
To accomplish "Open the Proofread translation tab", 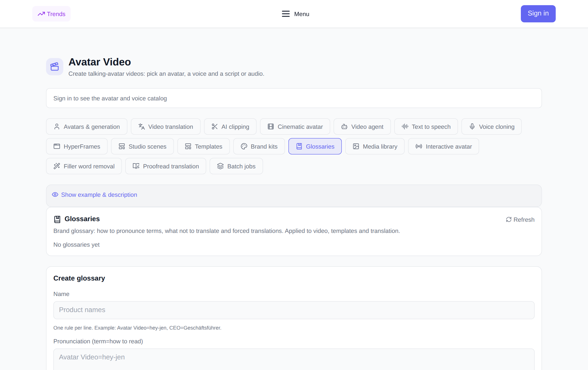I will [166, 166].
